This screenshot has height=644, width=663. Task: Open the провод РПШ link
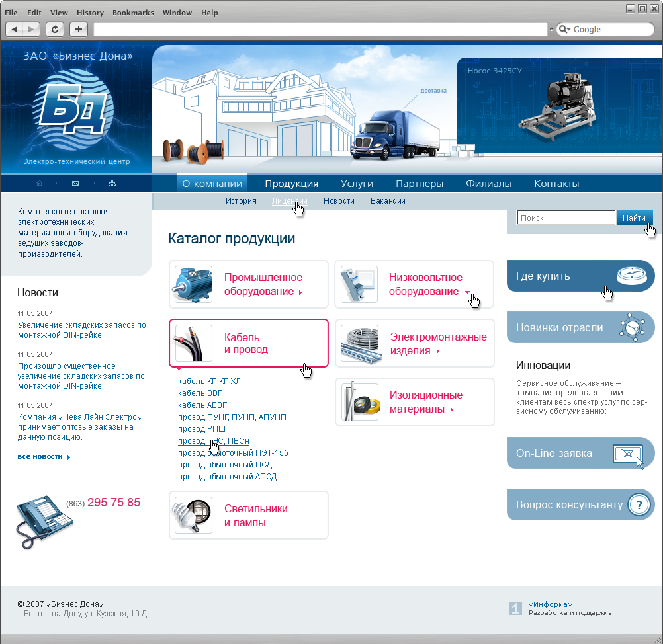[x=202, y=428]
